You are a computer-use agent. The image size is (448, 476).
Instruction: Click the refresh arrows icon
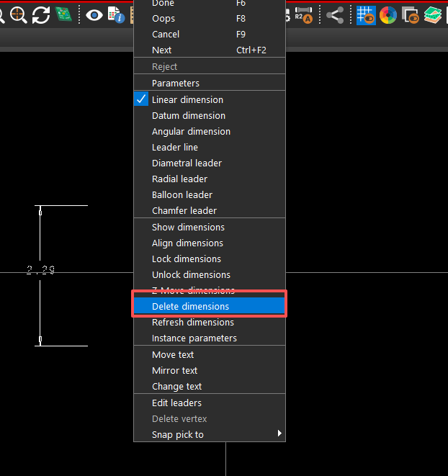pyautogui.click(x=41, y=14)
